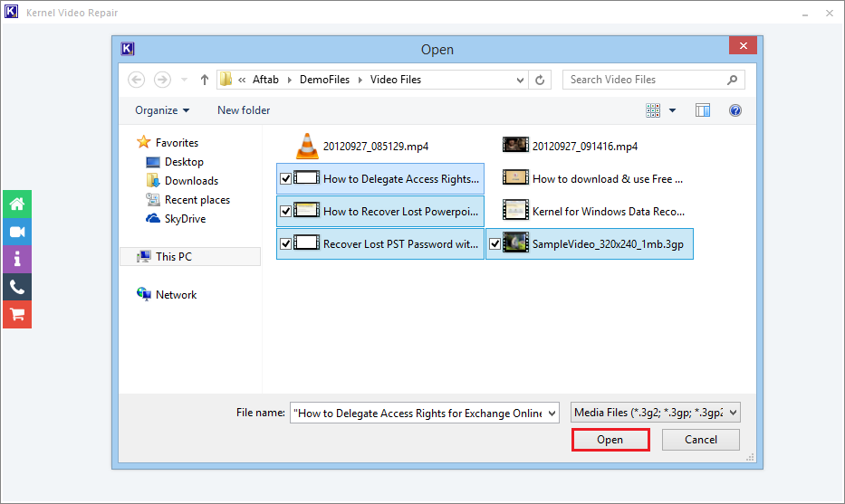Select Network in navigation pane

[177, 295]
